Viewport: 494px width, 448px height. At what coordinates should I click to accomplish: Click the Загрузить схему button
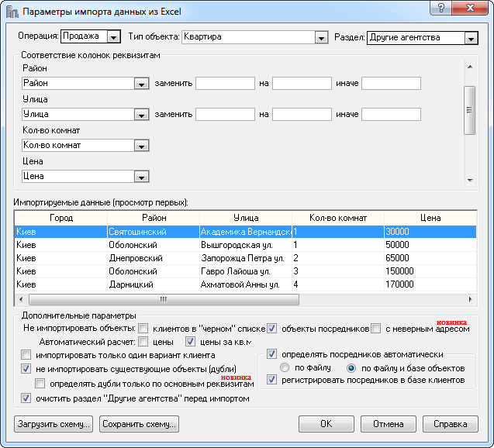(54, 424)
